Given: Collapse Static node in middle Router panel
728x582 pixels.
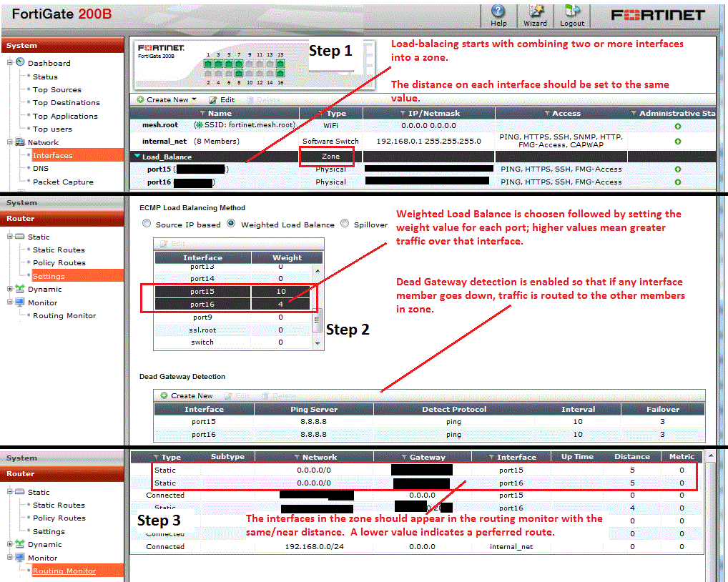Looking at the screenshot, I should (10, 236).
